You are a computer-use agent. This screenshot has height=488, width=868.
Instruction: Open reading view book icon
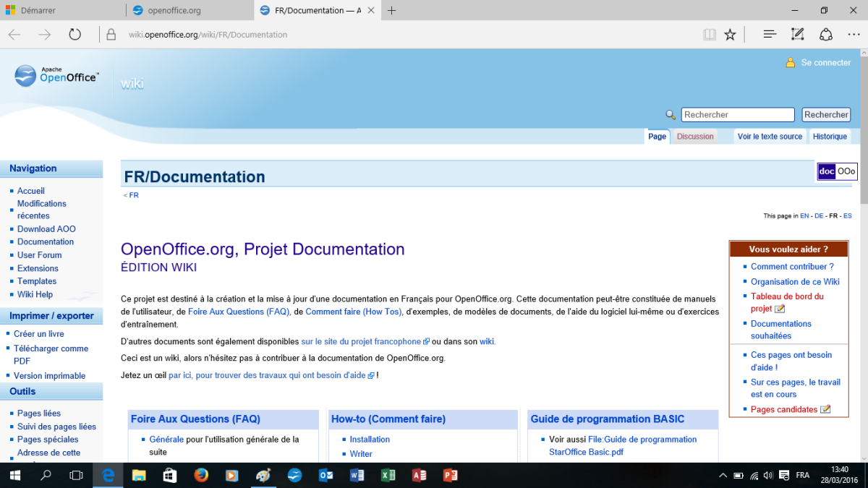coord(710,34)
